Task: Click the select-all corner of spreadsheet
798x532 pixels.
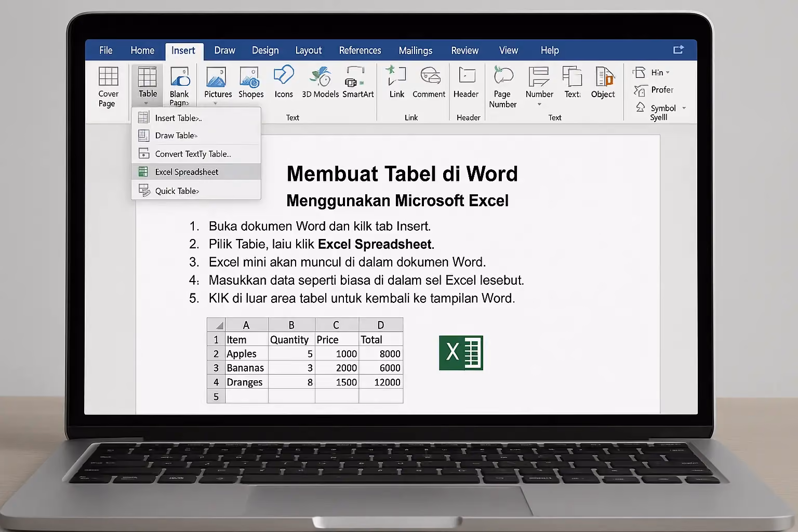Action: pos(216,325)
